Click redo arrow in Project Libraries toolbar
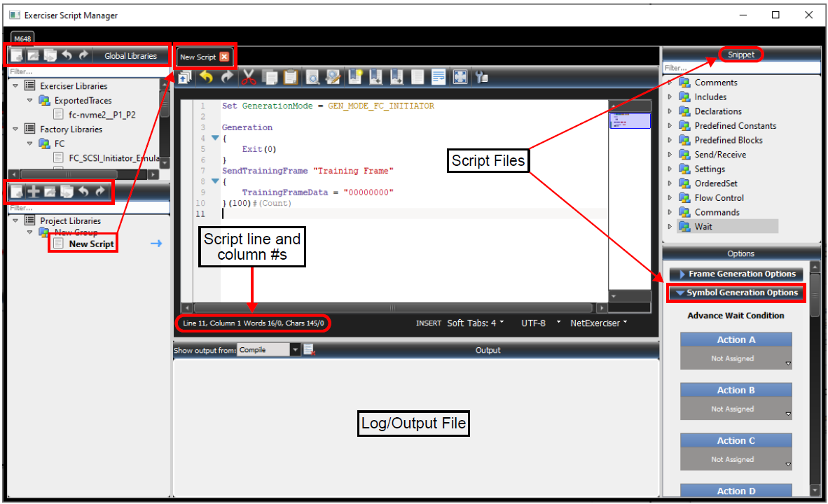Screen dimensions: 828x504 pos(100,191)
